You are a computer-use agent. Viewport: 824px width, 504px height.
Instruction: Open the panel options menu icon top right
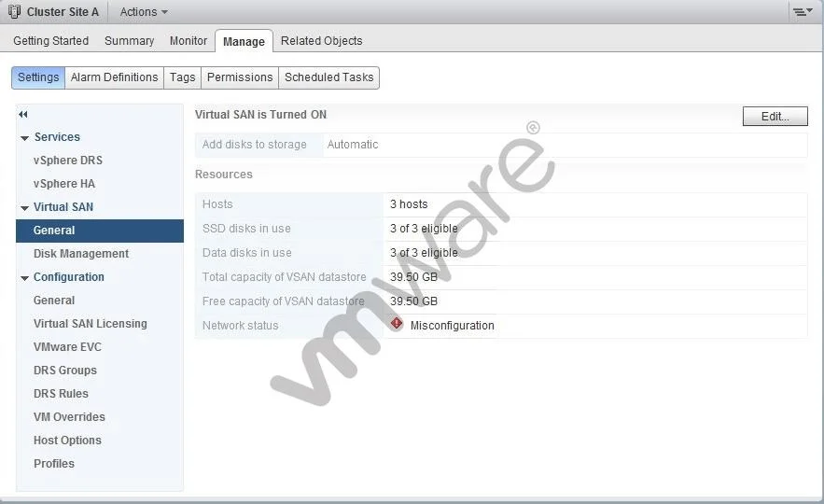tap(803, 11)
